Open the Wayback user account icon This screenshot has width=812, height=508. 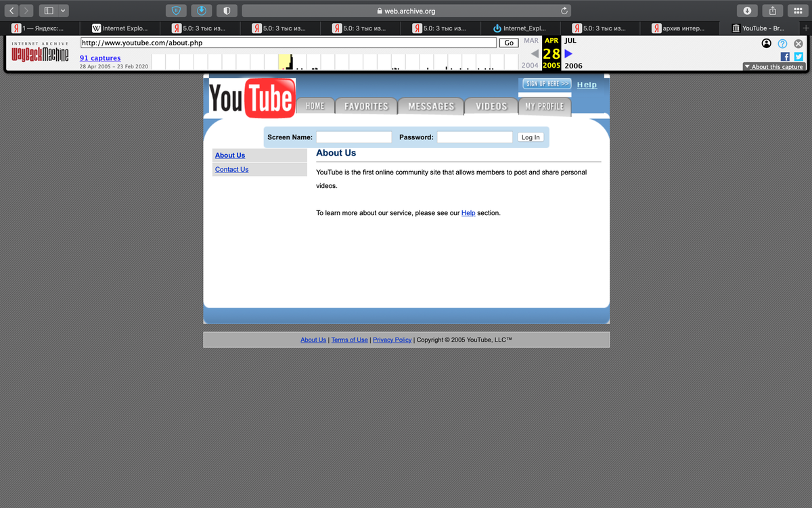pyautogui.click(x=766, y=43)
